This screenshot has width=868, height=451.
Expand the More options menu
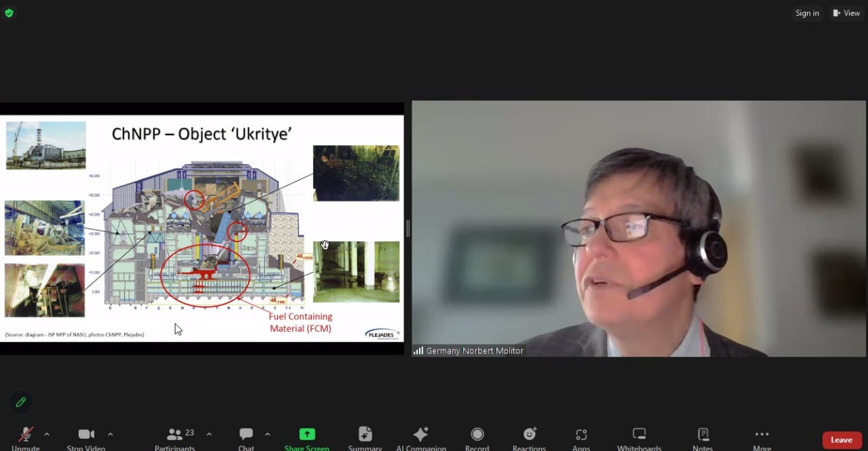pyautogui.click(x=762, y=435)
